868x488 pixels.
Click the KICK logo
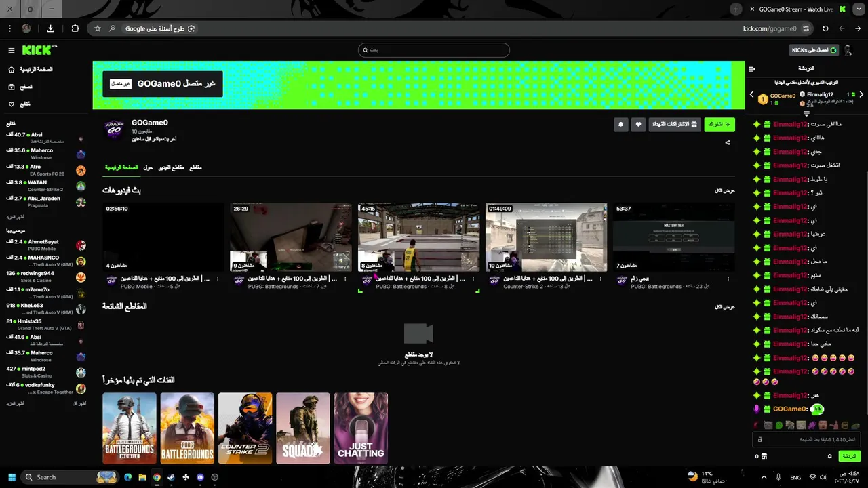click(x=39, y=50)
